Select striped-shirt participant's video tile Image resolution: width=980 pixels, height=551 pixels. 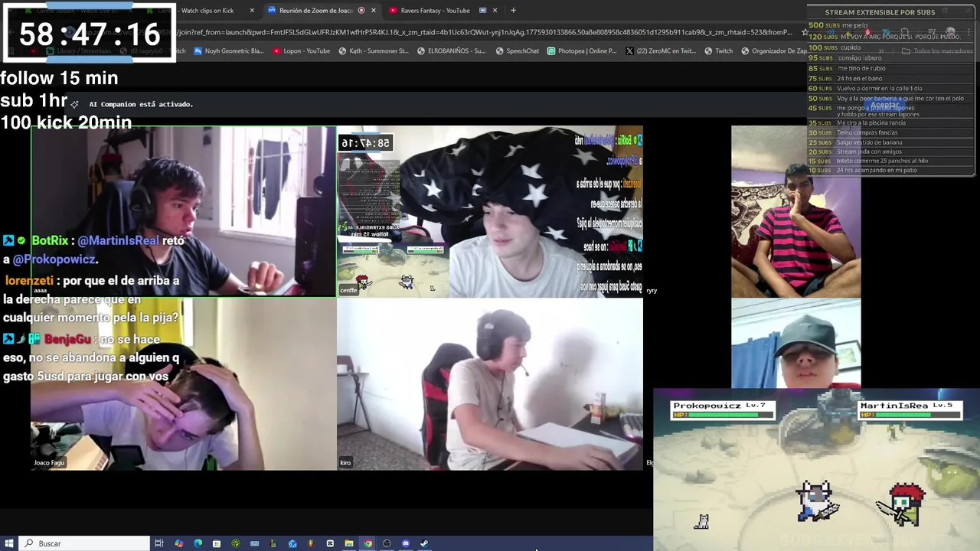795,211
